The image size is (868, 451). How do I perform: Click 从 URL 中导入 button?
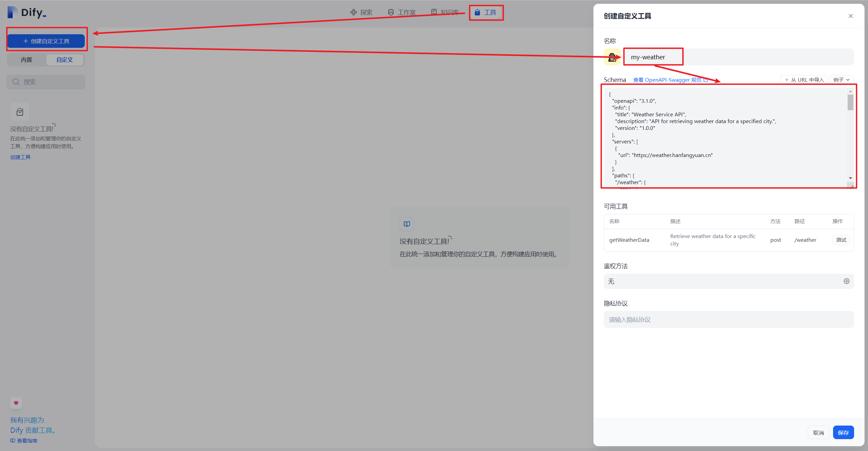coord(804,80)
